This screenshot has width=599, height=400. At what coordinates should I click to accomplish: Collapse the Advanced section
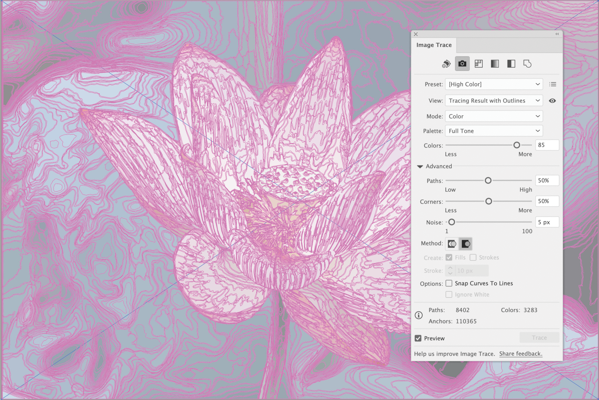point(420,167)
